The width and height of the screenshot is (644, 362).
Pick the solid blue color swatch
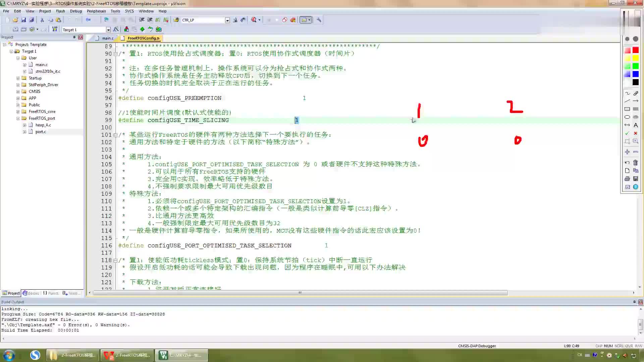pos(636,74)
